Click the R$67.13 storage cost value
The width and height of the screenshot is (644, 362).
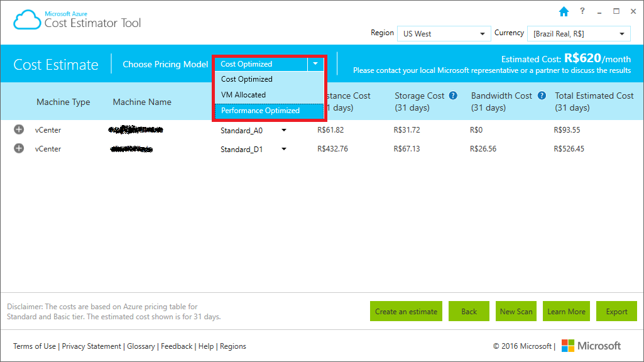[407, 149]
